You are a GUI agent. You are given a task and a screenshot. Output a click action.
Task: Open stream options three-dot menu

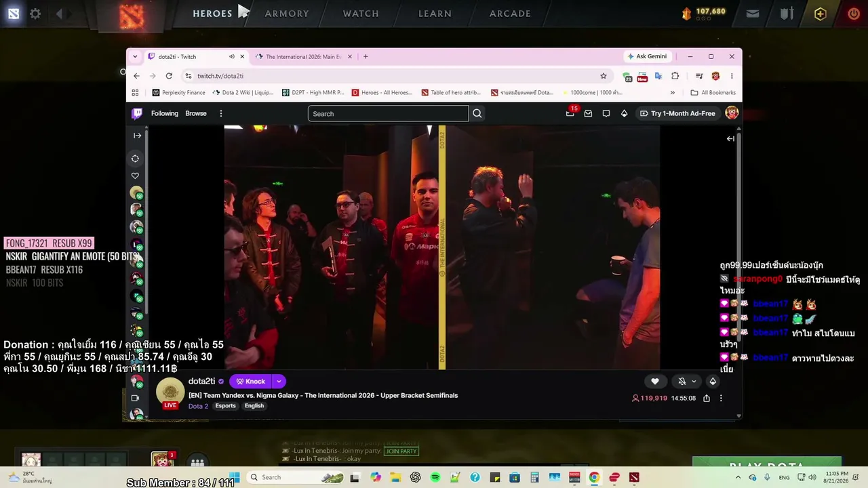coord(721,398)
